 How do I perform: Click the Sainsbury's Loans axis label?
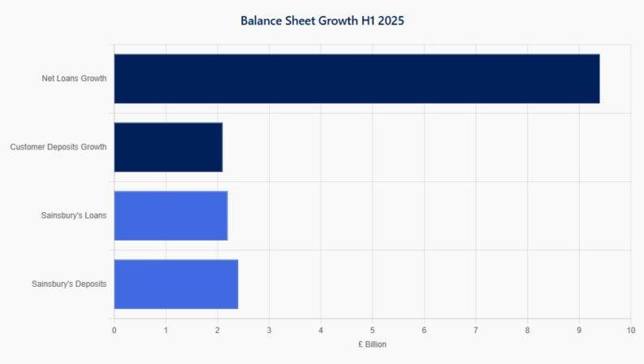(74, 215)
